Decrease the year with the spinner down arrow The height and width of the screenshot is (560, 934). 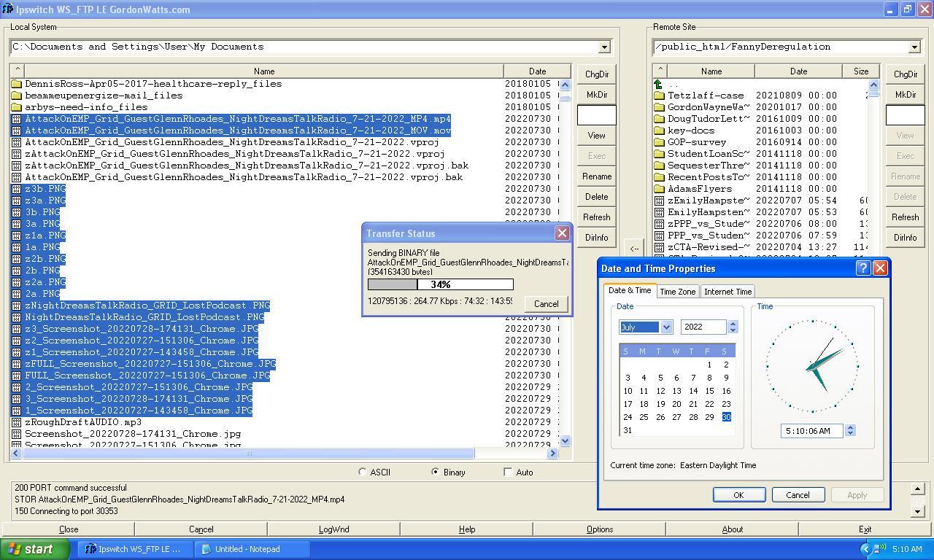[x=733, y=330]
